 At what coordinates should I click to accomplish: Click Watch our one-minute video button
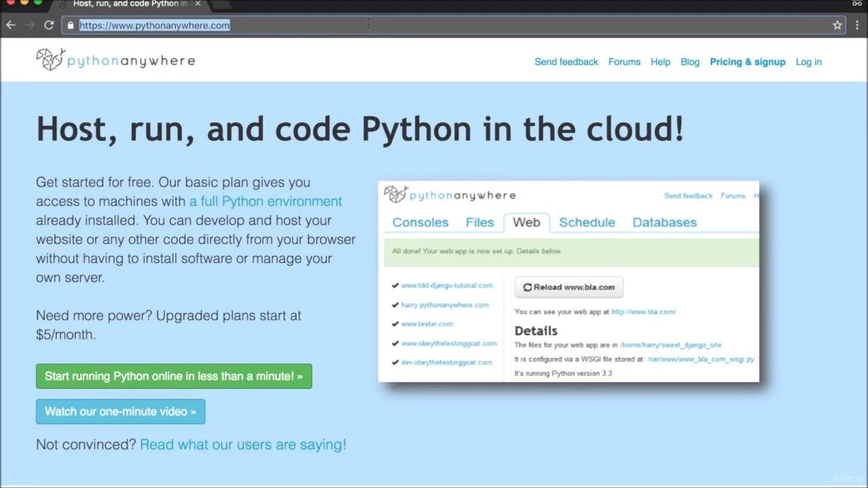point(120,411)
